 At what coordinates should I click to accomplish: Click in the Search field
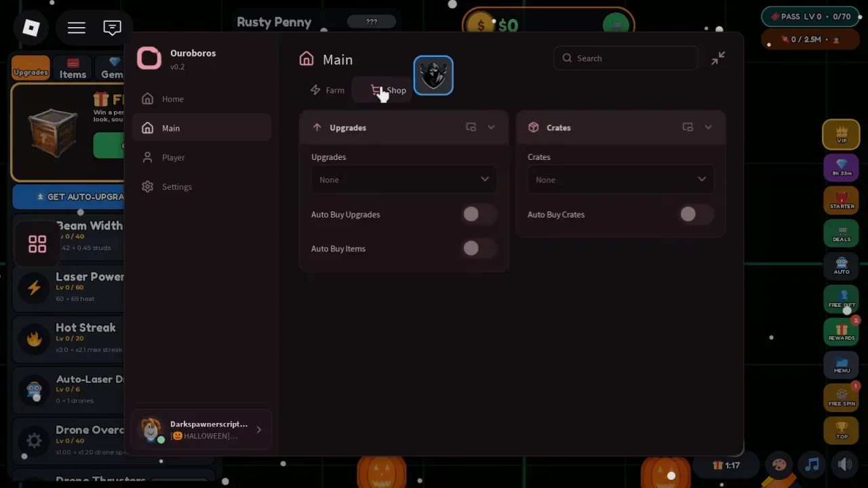[x=625, y=58]
